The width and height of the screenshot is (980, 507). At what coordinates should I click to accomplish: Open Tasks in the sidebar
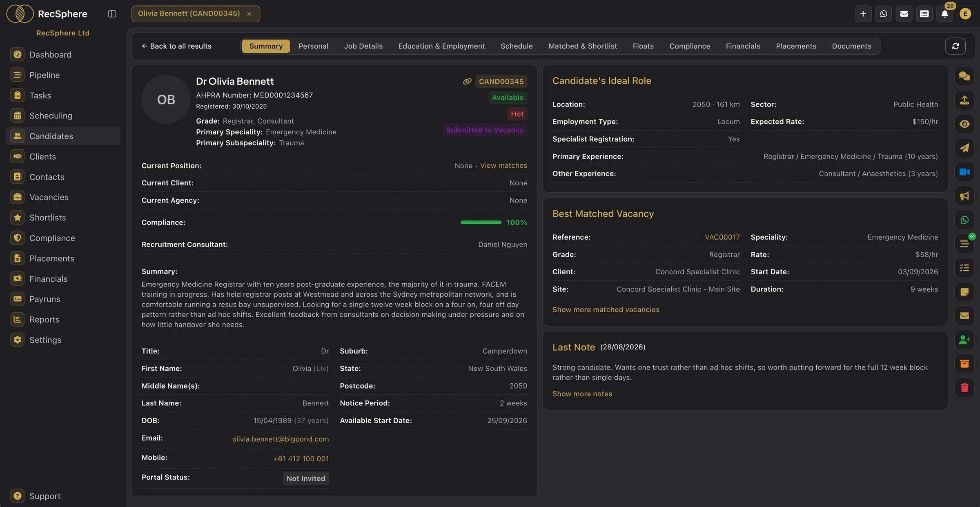(x=62, y=95)
